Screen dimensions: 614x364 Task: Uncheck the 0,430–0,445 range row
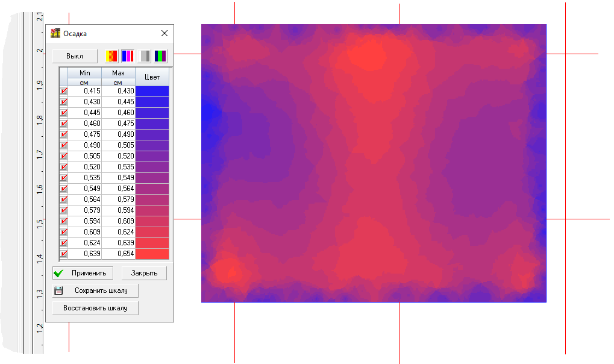(63, 102)
